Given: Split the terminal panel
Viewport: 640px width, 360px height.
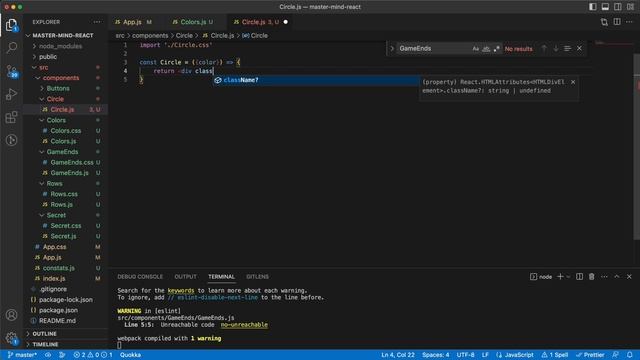Looking at the screenshot, I should [579, 277].
